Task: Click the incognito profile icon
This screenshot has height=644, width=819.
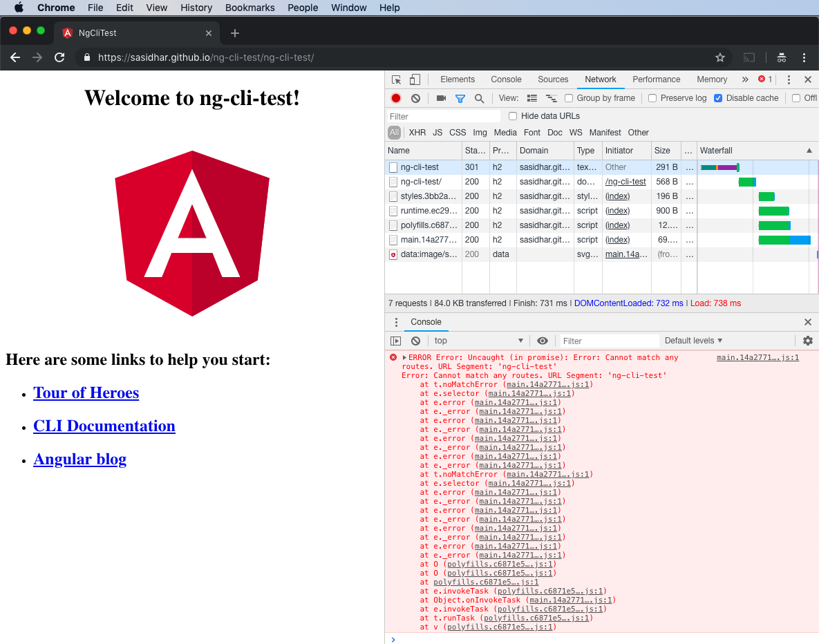Action: (782, 57)
